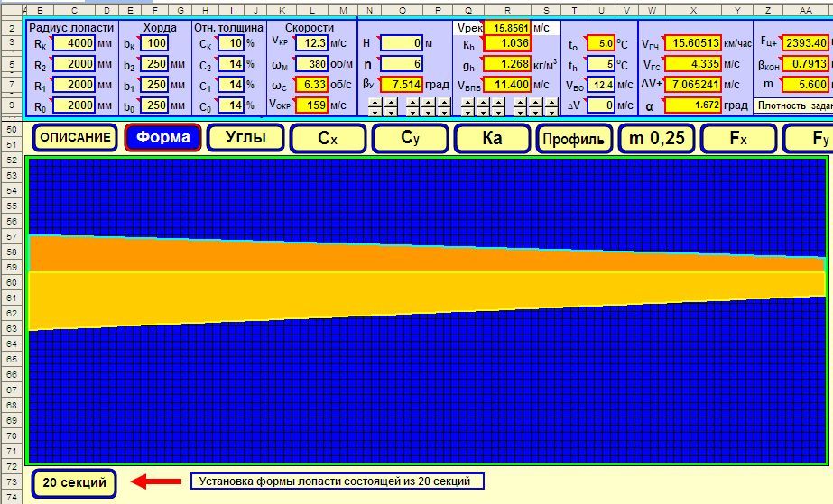833x504 pixels.
Task: Select the ωм field showing 380
Action: click(x=310, y=64)
